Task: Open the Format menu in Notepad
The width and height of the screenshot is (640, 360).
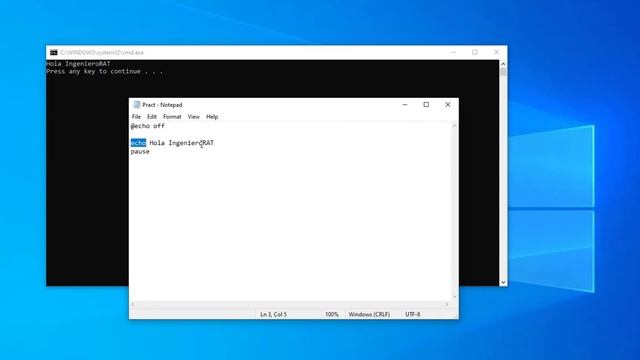Action: [172, 117]
